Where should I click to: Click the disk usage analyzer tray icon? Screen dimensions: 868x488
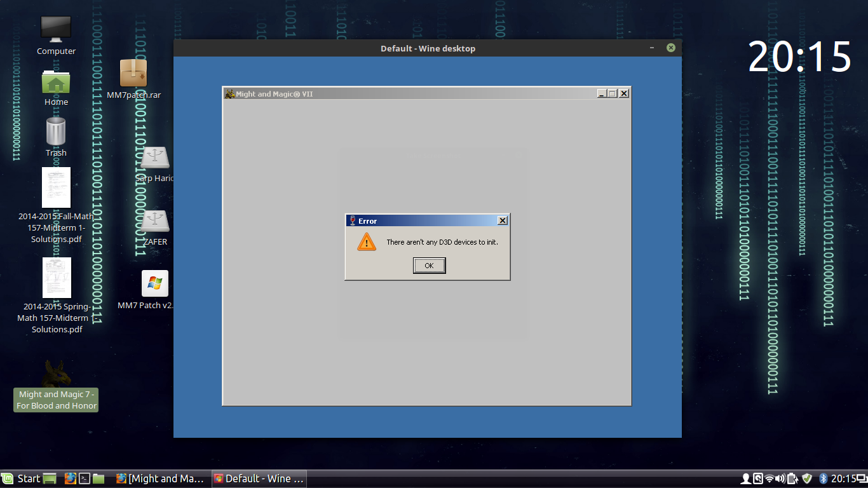pyautogui.click(x=757, y=478)
